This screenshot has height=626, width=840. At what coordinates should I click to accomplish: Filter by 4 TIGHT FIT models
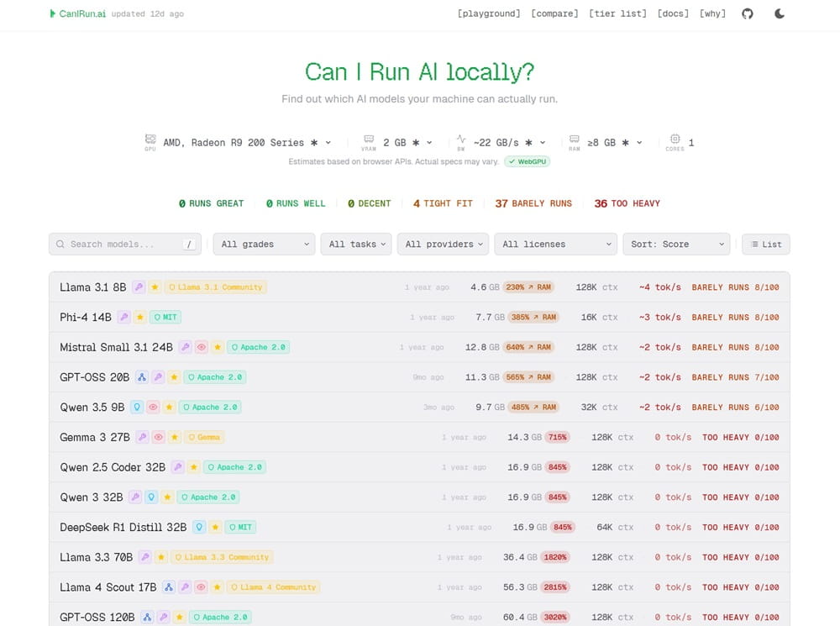pos(443,203)
